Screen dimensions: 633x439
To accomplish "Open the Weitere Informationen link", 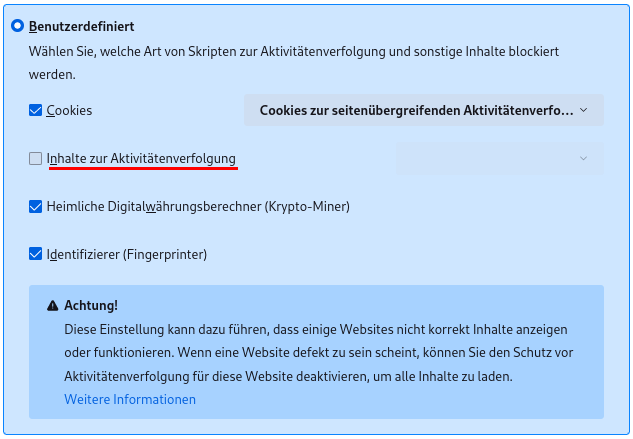I will 130,399.
